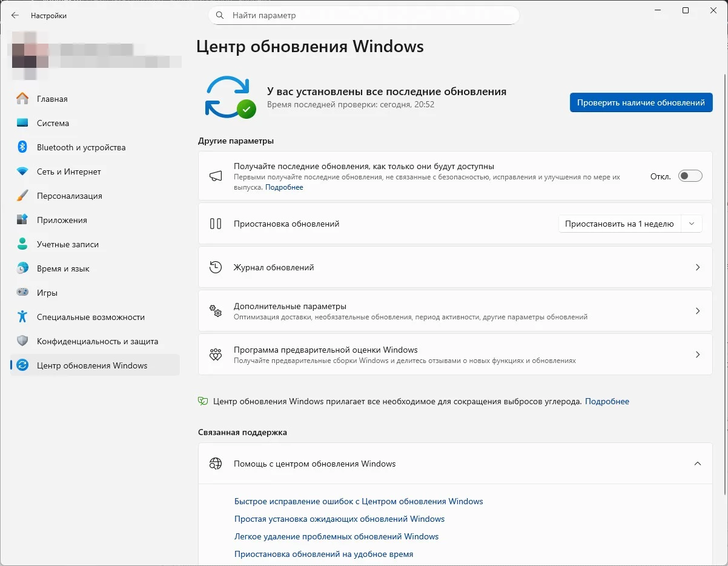
Task: Toggle the get latest updates switch
Action: pyautogui.click(x=690, y=176)
